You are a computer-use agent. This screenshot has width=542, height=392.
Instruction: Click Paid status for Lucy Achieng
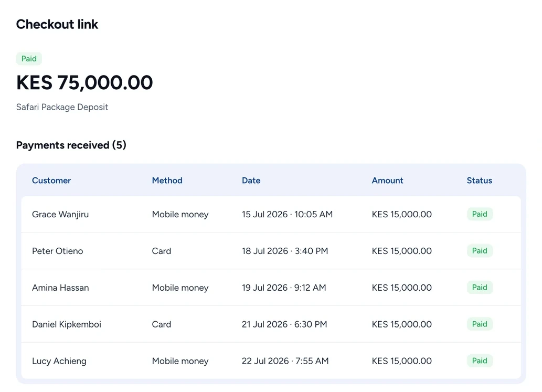pyautogui.click(x=480, y=361)
